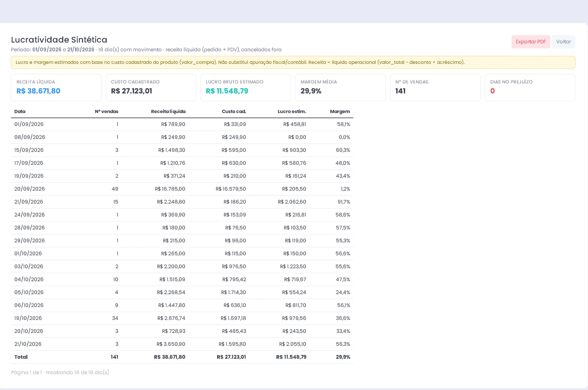Click the Total row label
The height and width of the screenshot is (390, 588).
[x=21, y=357]
